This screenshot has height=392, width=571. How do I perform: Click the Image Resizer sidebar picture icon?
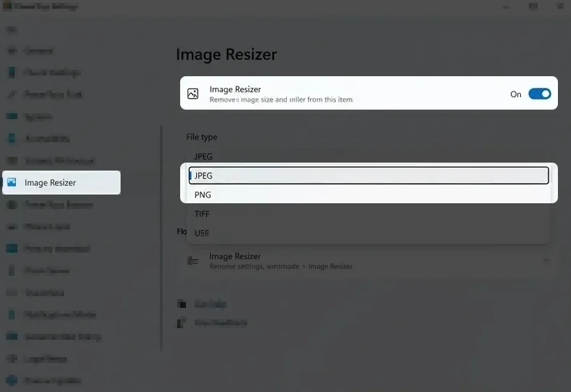click(12, 182)
